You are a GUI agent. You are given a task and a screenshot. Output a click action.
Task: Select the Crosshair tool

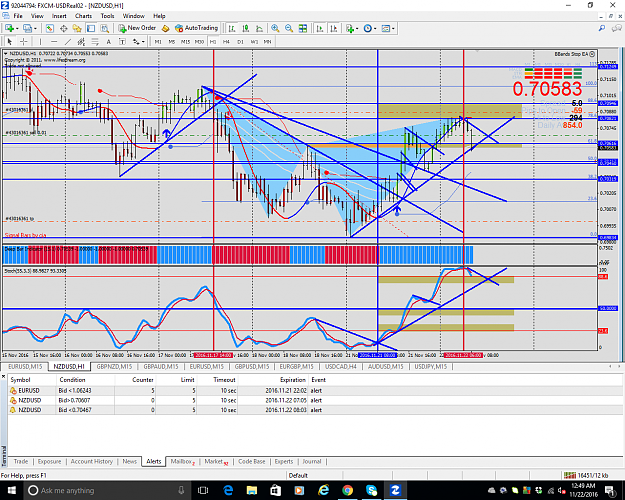pyautogui.click(x=24, y=41)
